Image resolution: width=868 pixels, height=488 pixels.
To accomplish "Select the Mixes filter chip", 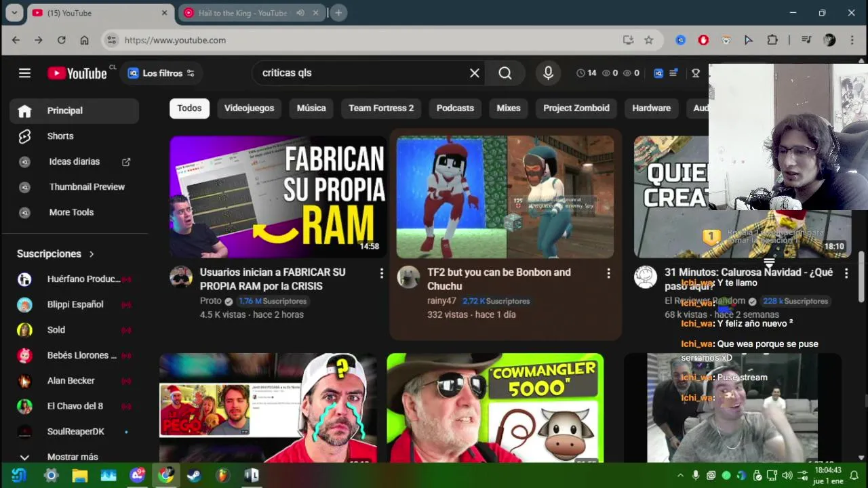I will 509,108.
